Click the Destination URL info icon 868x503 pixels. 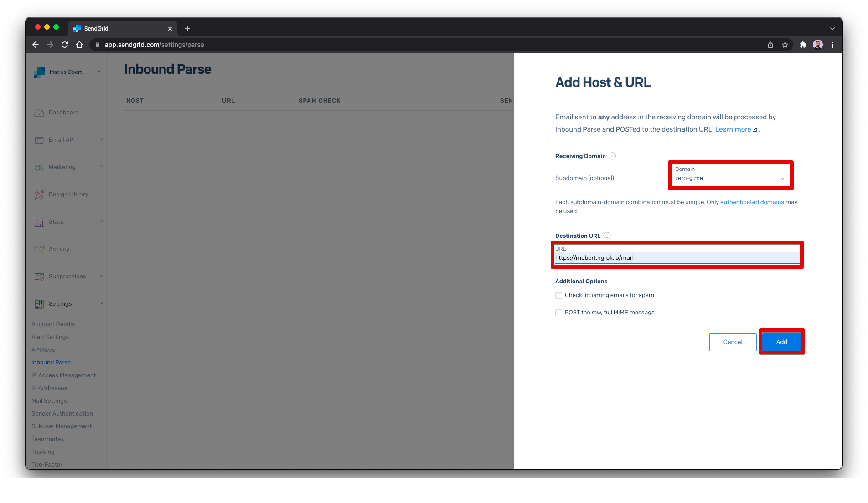tap(607, 236)
